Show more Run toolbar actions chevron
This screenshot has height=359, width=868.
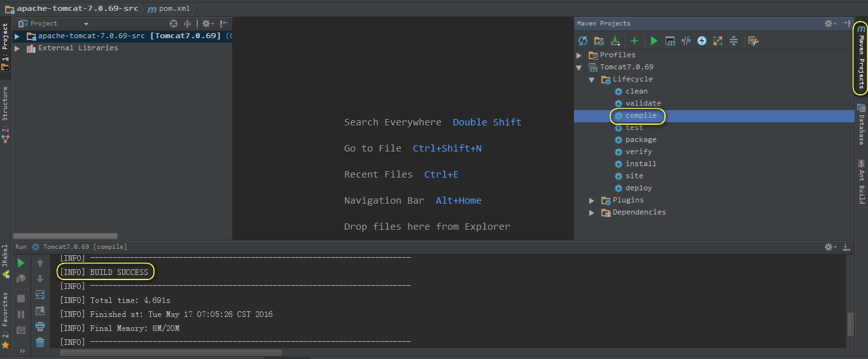(21, 351)
